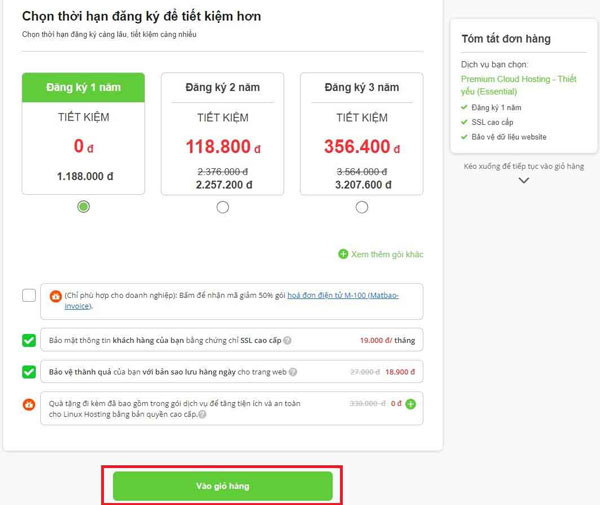Click green plus icon beside Xem thêm gói khác

pos(343,254)
